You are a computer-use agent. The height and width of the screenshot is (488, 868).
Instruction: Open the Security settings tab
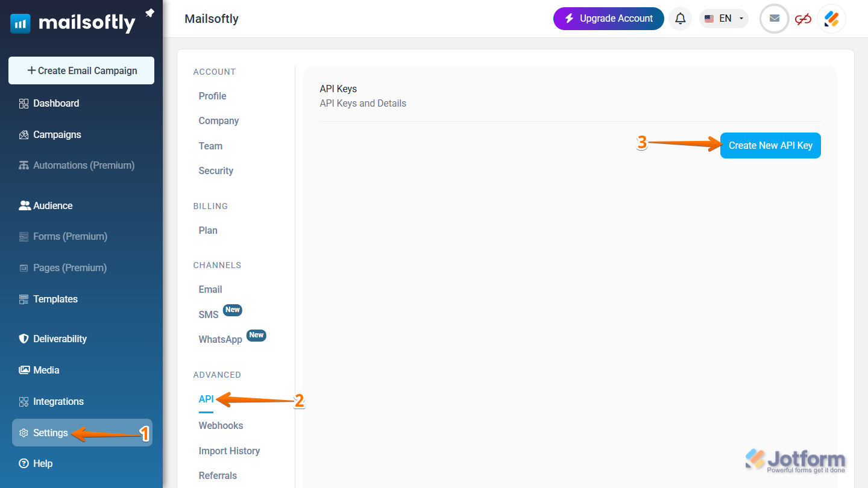click(215, 170)
